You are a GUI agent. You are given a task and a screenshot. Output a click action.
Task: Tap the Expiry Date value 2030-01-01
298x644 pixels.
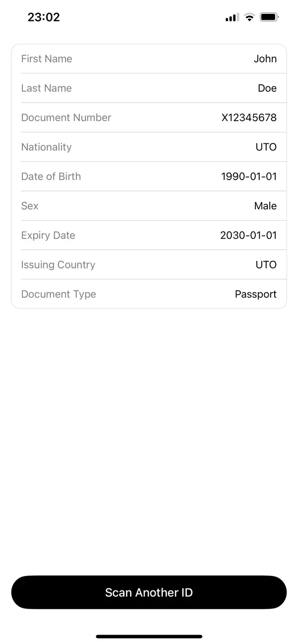pyautogui.click(x=249, y=235)
